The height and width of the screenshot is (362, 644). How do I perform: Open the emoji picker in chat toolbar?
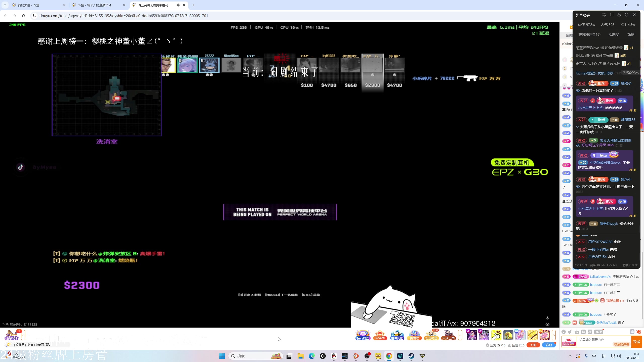[564, 332]
